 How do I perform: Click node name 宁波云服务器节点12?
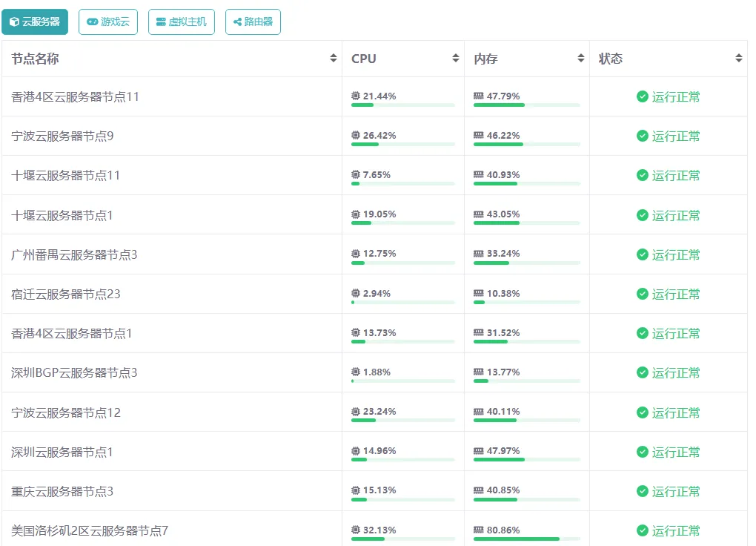coord(66,412)
